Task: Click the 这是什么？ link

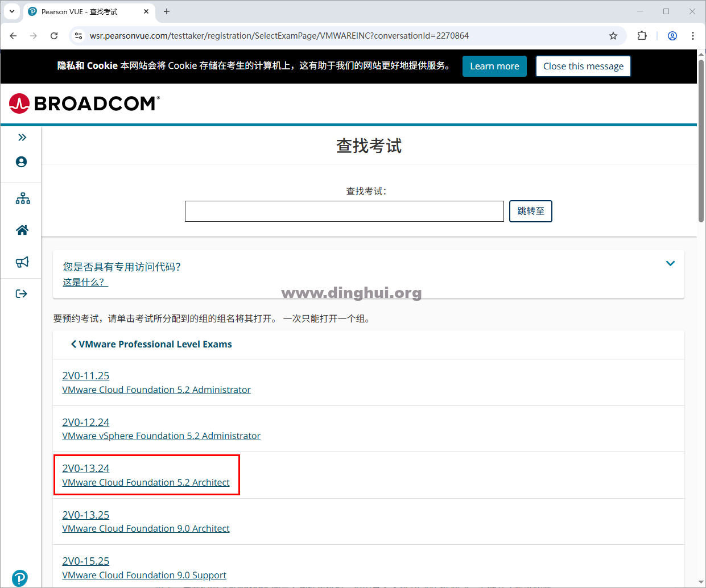Action: tap(85, 282)
